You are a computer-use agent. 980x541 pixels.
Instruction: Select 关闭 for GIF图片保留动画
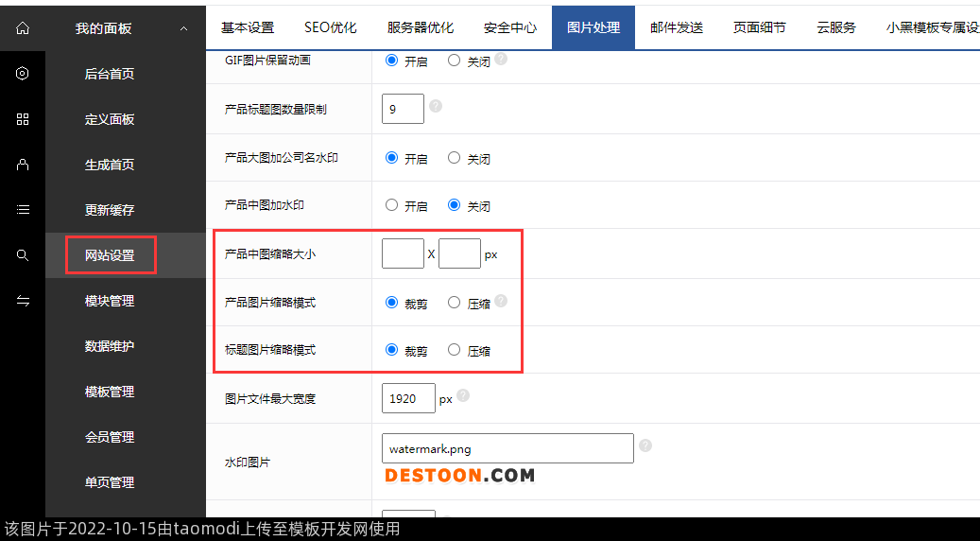(455, 60)
